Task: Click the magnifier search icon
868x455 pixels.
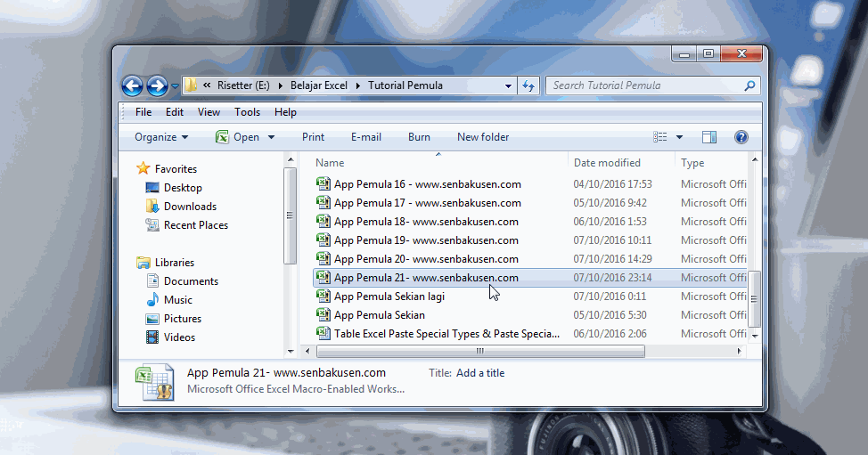Action: click(749, 85)
